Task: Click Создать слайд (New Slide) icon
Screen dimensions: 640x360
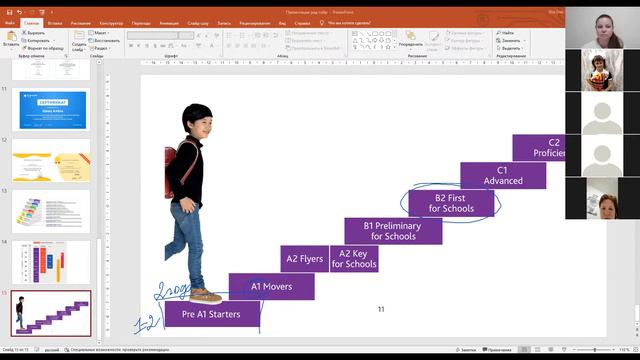Action: click(x=79, y=37)
